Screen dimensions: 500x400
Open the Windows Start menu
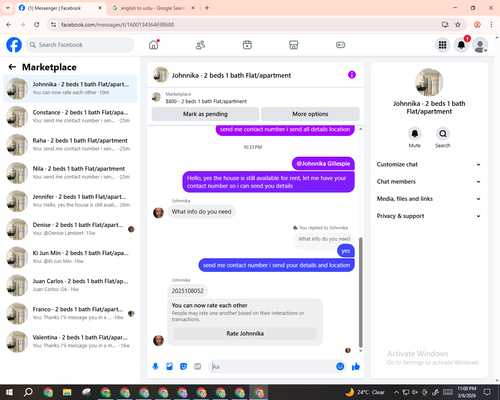coord(9,392)
